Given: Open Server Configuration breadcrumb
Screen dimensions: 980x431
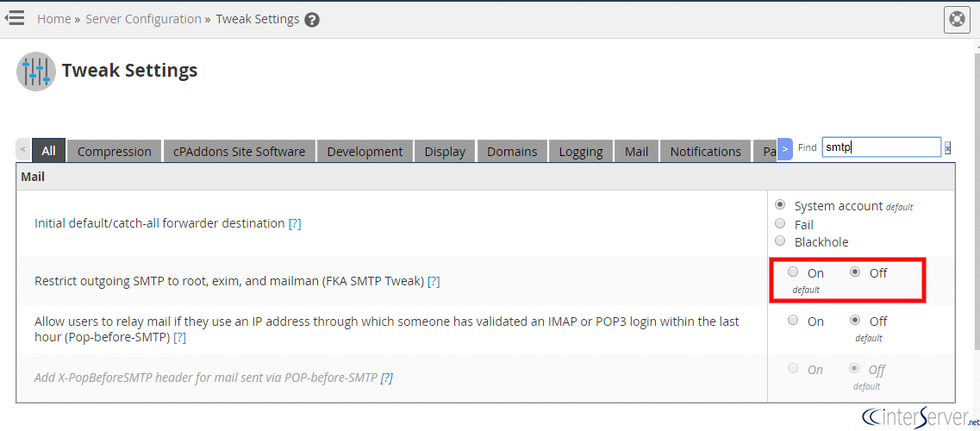Looking at the screenshot, I should [x=143, y=19].
